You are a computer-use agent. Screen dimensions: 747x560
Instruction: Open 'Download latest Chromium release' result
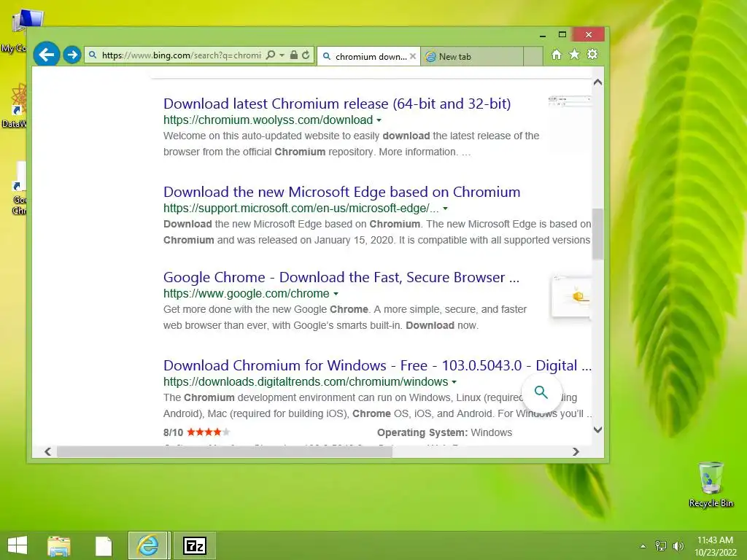(x=337, y=104)
